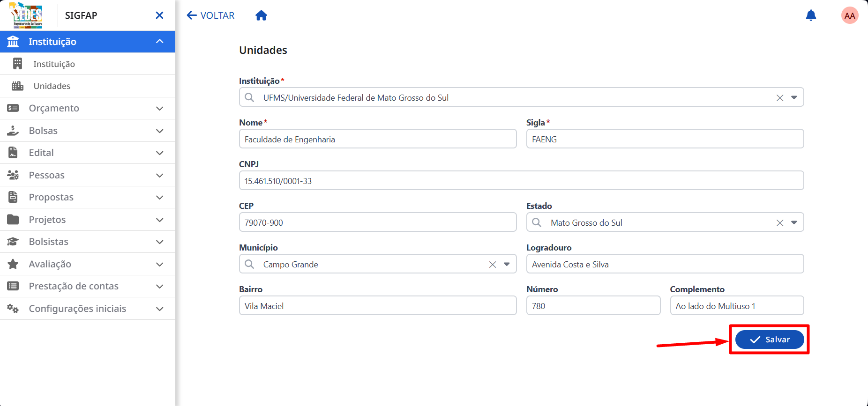The image size is (868, 406).
Task: Open the AA user avatar menu
Action: tap(850, 15)
